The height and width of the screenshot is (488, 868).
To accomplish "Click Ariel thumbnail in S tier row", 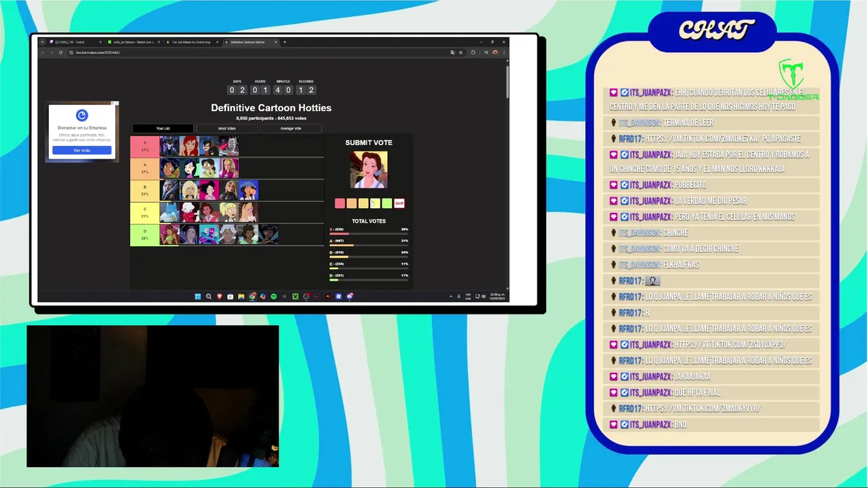I will 189,146.
